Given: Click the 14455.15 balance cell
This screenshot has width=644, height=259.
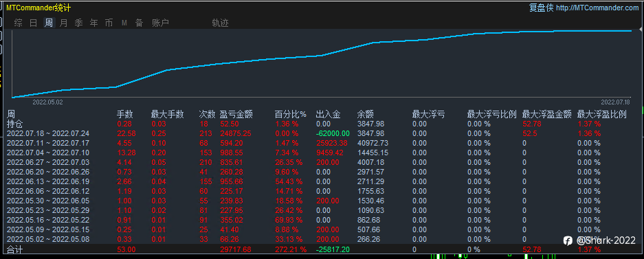Looking at the screenshot, I should coord(373,153).
